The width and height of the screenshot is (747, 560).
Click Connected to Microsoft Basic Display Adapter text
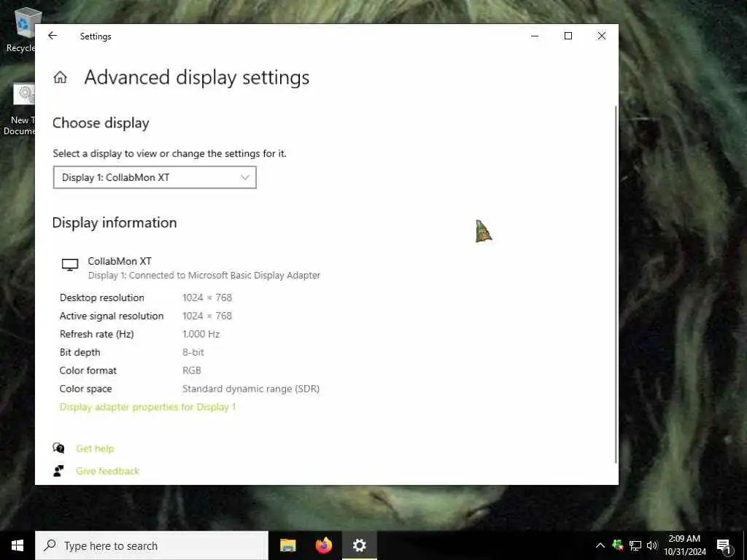pyautogui.click(x=225, y=275)
